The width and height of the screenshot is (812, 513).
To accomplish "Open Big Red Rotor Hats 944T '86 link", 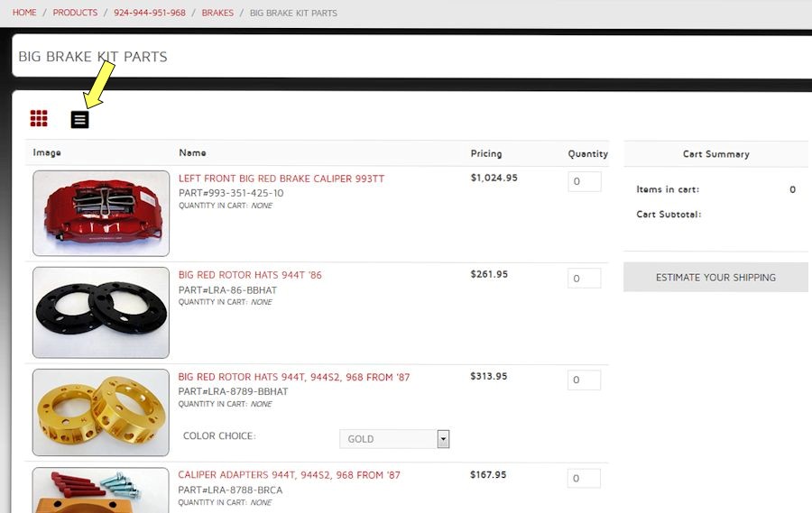I will pyautogui.click(x=250, y=275).
